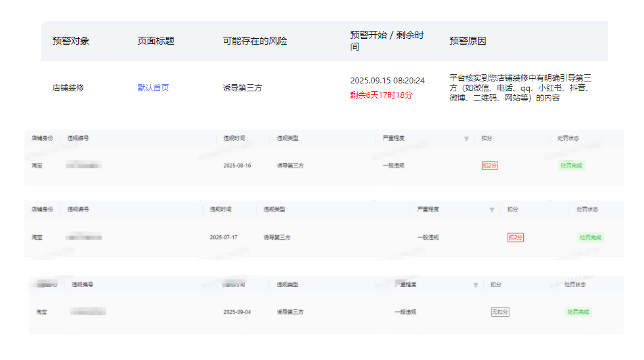Click 违规时间 header in the 2025-08-16 table
The image size is (644, 360).
(x=234, y=139)
